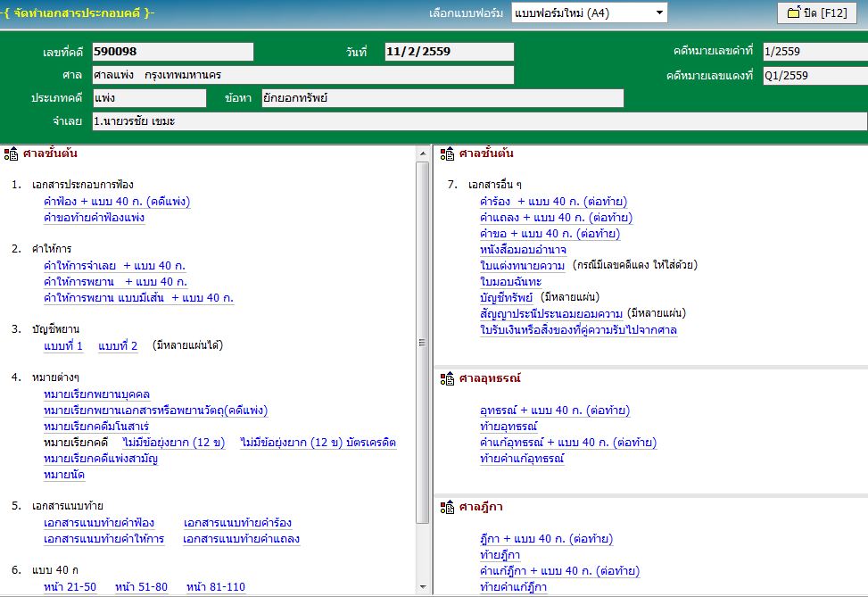The image size is (868, 597).
Task: Click the ศาลอุทธรณ์ section icon
Action: [447, 378]
